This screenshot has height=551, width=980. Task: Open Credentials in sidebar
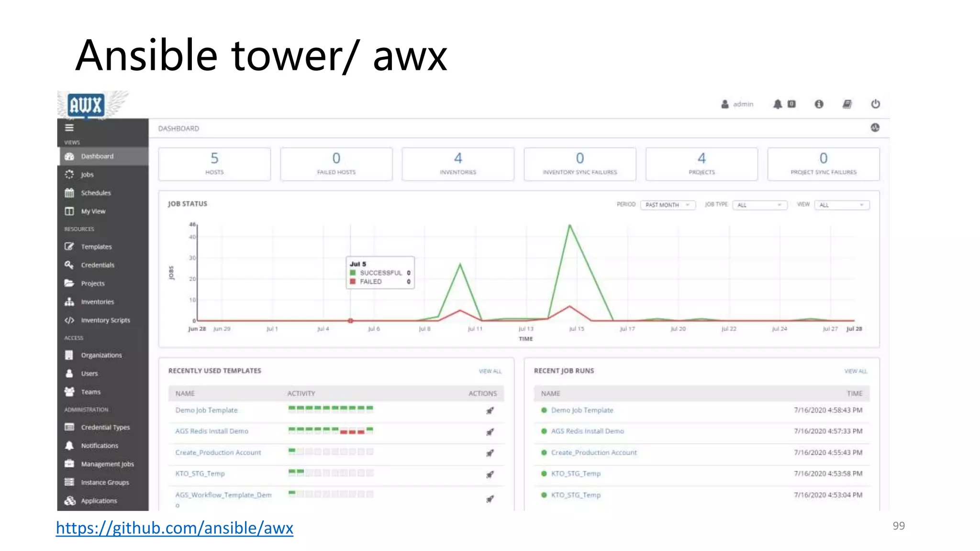103,265
